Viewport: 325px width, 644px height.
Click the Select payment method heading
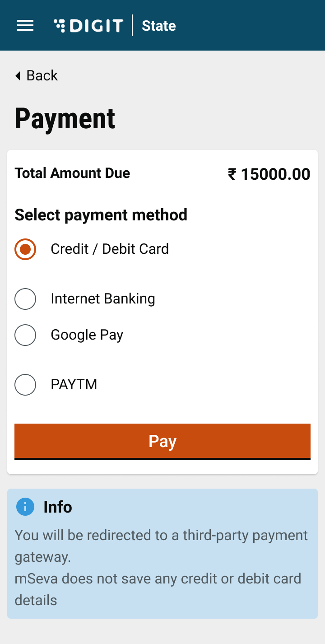[x=101, y=215]
